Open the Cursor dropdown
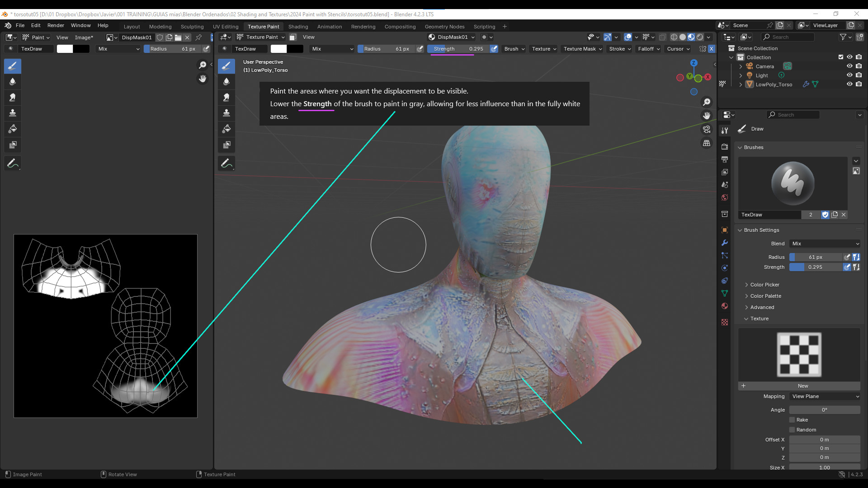The height and width of the screenshot is (488, 868). pos(678,49)
